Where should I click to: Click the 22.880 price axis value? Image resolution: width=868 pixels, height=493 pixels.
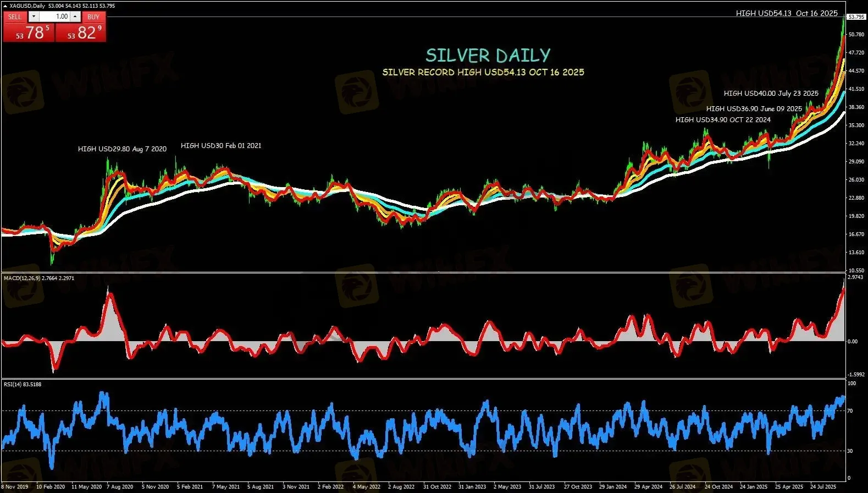pyautogui.click(x=856, y=198)
